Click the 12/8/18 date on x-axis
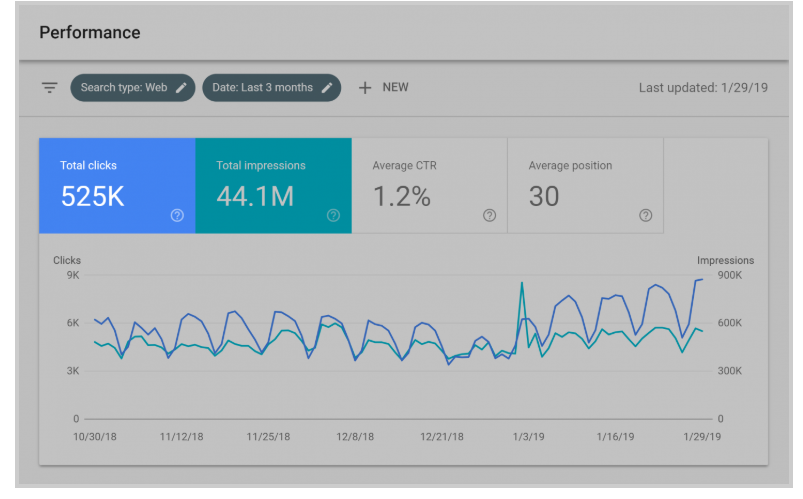The image size is (803, 499). pyautogui.click(x=355, y=436)
